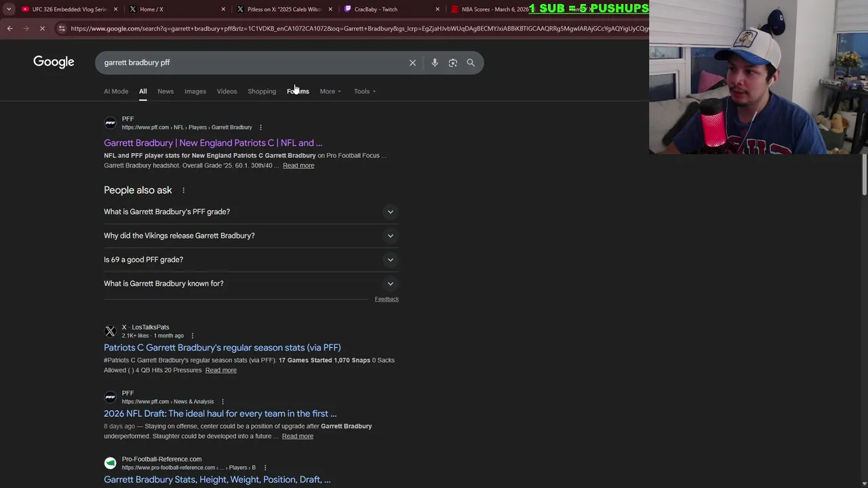
Task: Open Patriots C Garrett Bradbury's regular season stats link
Action: pyautogui.click(x=222, y=348)
